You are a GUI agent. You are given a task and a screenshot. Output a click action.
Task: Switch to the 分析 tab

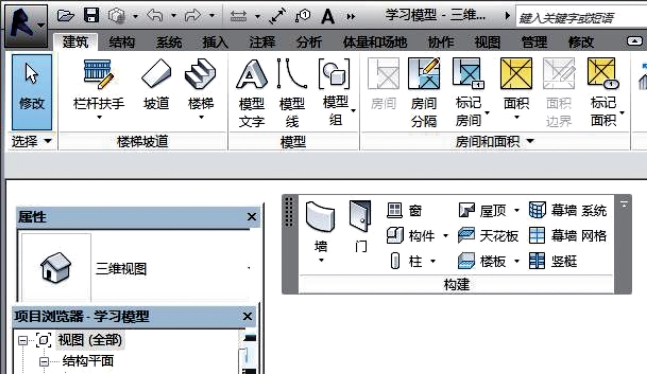coord(309,42)
